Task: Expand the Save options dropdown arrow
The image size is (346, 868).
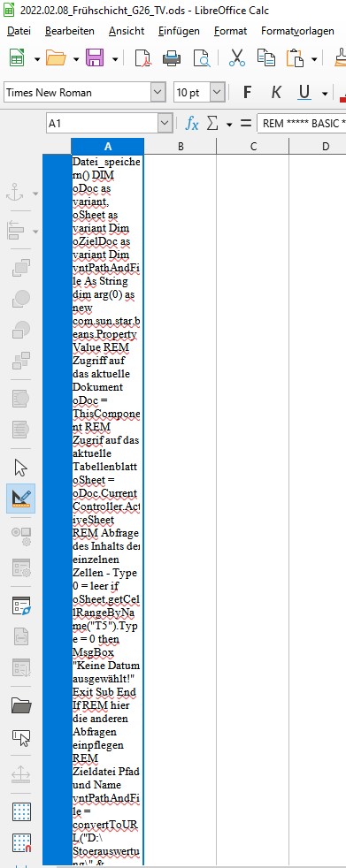Action: (115, 58)
